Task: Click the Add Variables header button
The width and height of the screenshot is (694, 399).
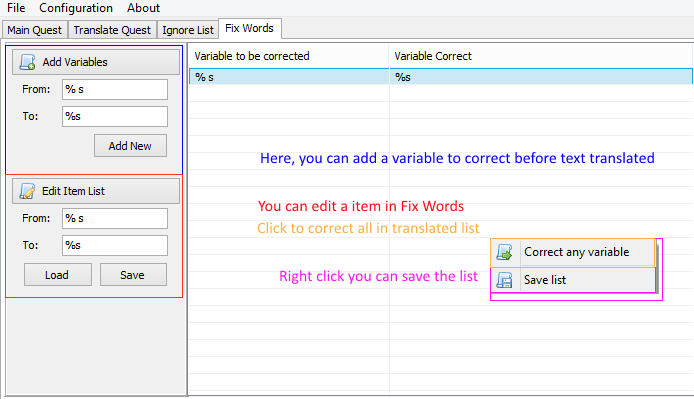Action: pyautogui.click(x=96, y=62)
